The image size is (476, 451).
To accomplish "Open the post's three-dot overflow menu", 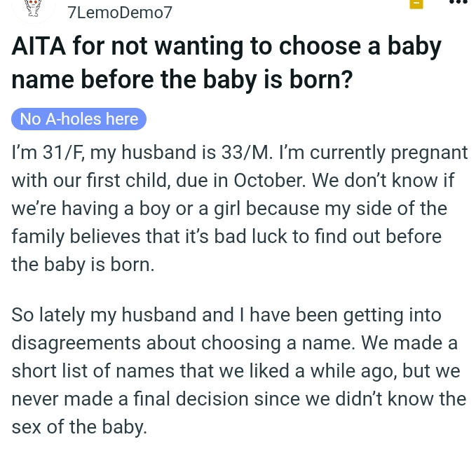I will point(457,3).
